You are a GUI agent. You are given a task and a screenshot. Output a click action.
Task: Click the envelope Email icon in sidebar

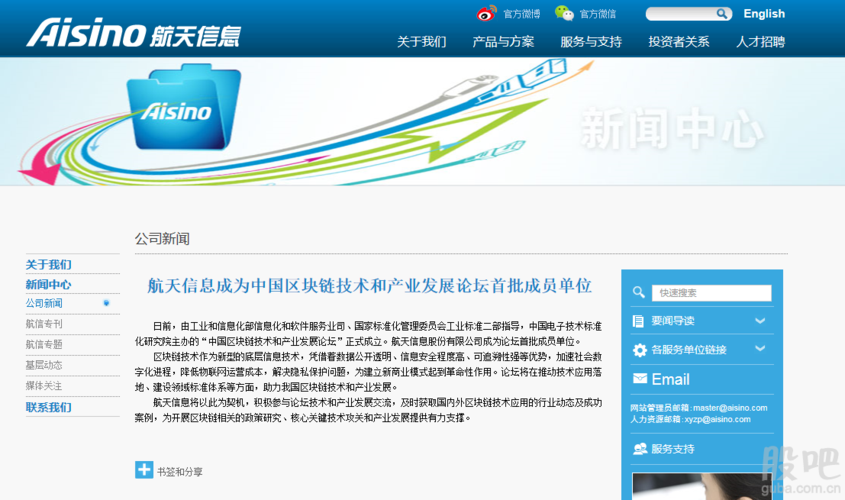click(640, 379)
